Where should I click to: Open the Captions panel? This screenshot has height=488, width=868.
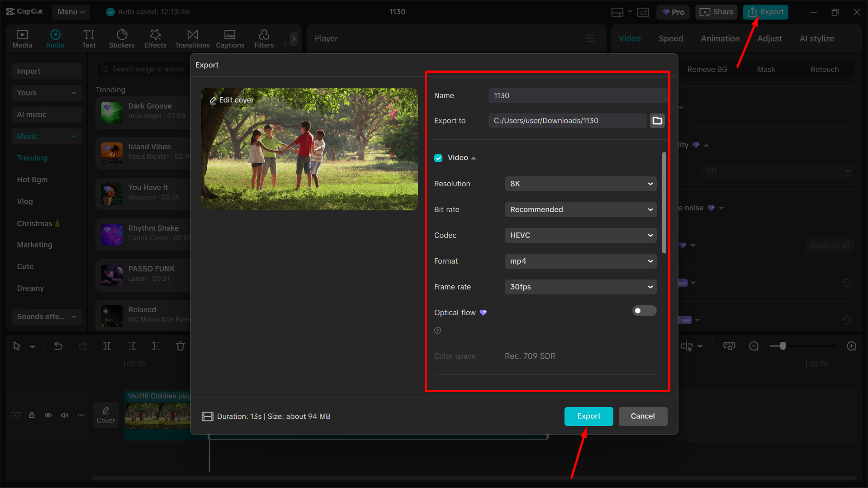point(230,38)
